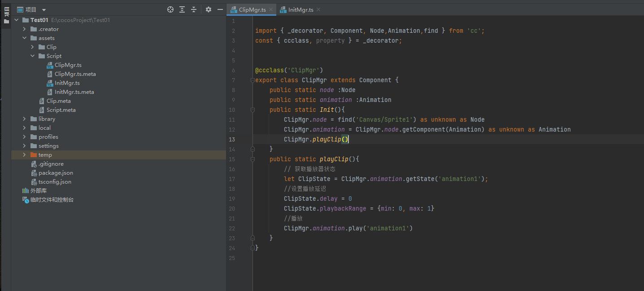Click the tsconfig.json file icon

[34, 182]
